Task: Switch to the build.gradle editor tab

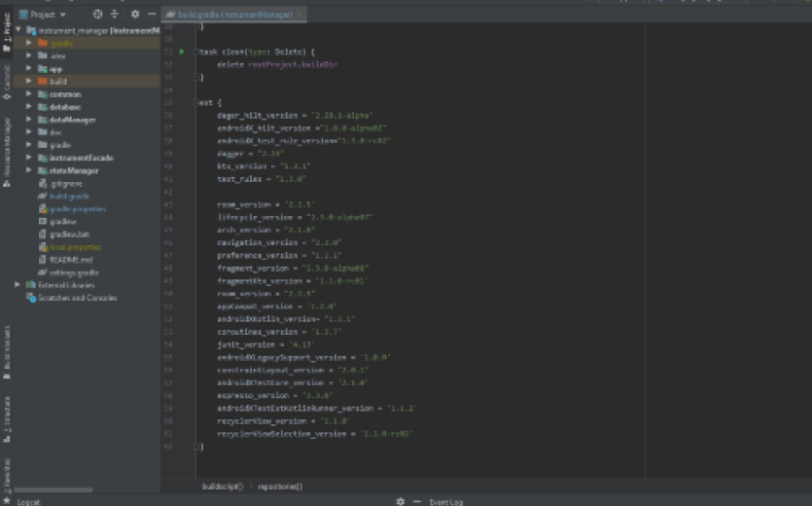Action: point(233,16)
